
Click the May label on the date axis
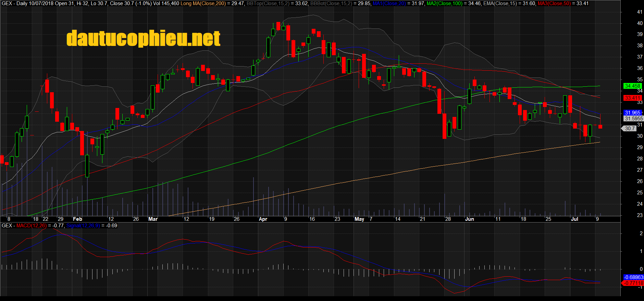click(359, 219)
